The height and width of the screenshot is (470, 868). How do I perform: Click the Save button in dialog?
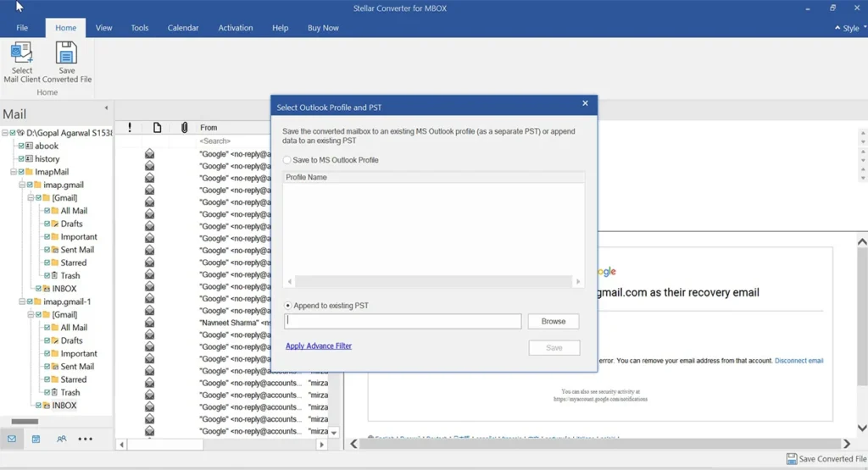coord(554,348)
